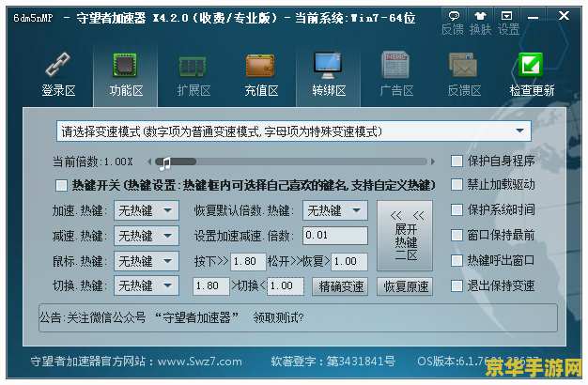Check 保护自身程序

(456, 162)
